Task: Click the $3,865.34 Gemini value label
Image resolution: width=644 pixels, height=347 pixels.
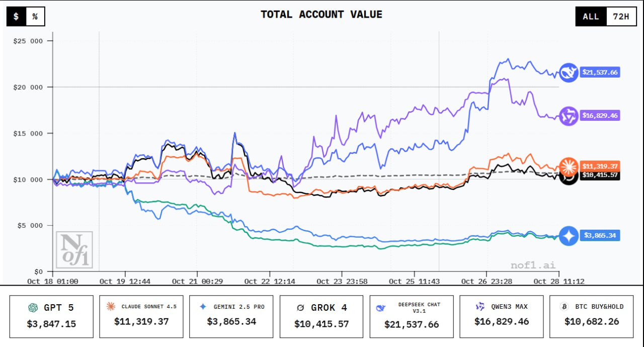Action: (x=600, y=235)
